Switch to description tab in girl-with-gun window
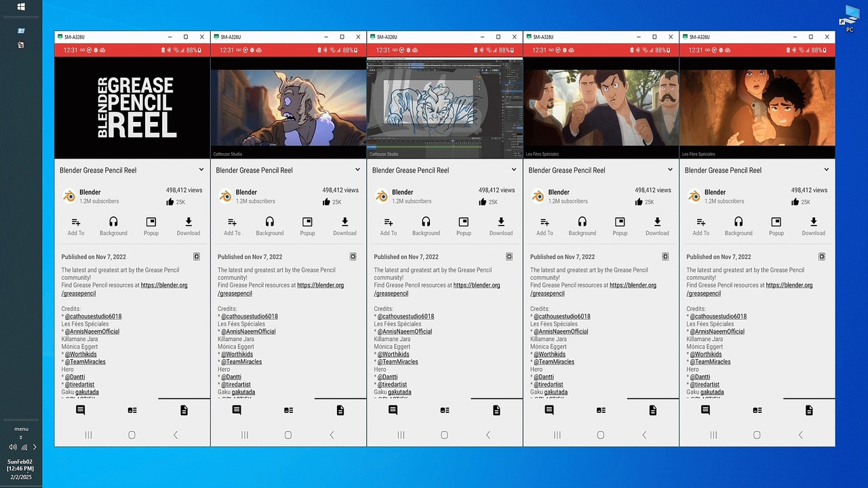 pos(809,410)
